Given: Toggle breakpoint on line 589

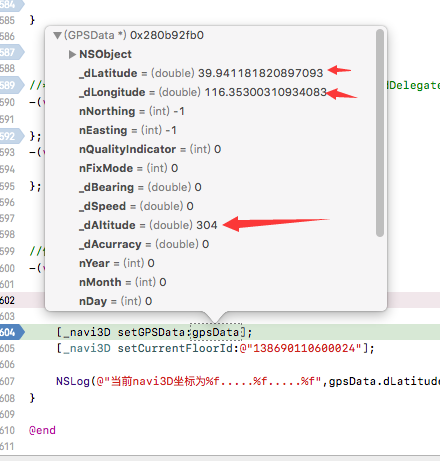Looking at the screenshot, I should pos(12,85).
